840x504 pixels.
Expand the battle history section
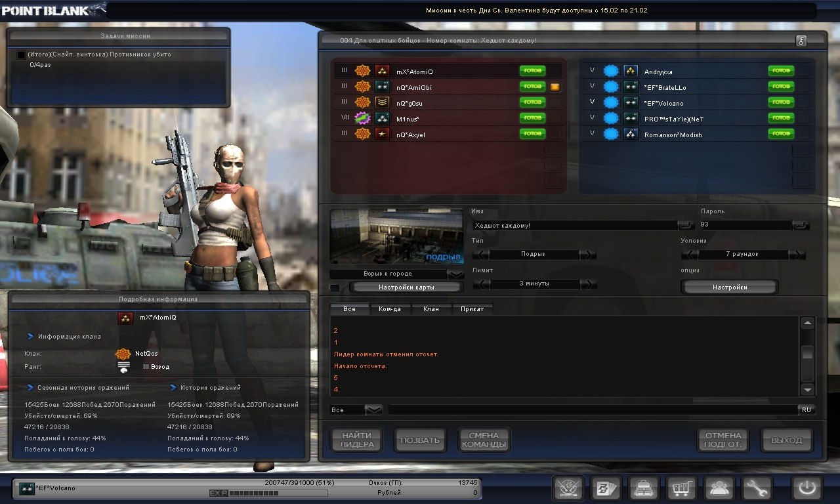[173, 388]
